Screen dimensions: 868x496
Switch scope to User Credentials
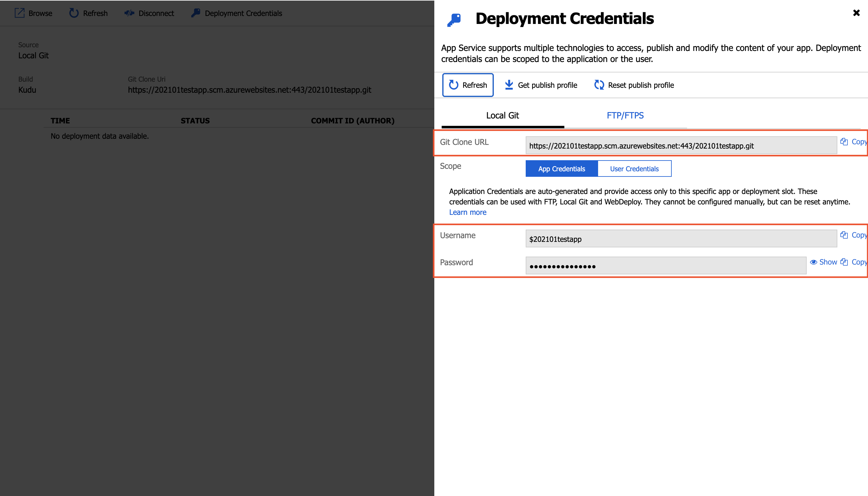tap(634, 169)
